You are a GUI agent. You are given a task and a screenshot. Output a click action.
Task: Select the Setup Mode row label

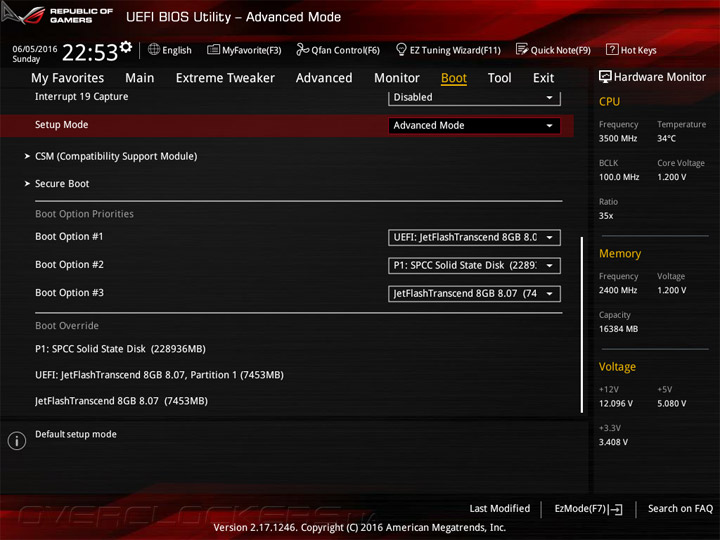[x=62, y=125]
